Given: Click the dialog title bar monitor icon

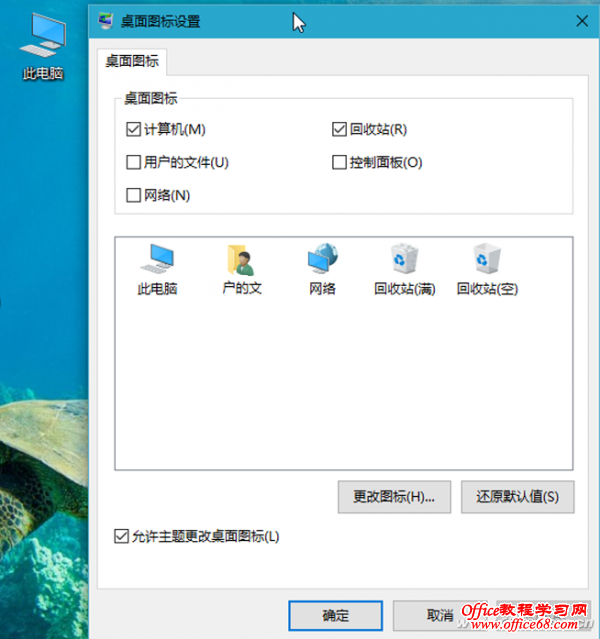Looking at the screenshot, I should pyautogui.click(x=106, y=21).
